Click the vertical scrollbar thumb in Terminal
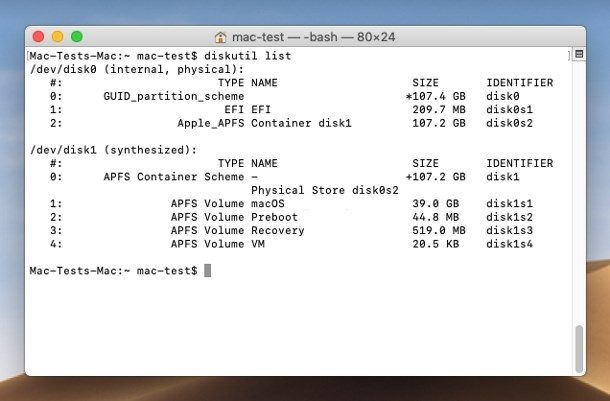 [x=579, y=349]
